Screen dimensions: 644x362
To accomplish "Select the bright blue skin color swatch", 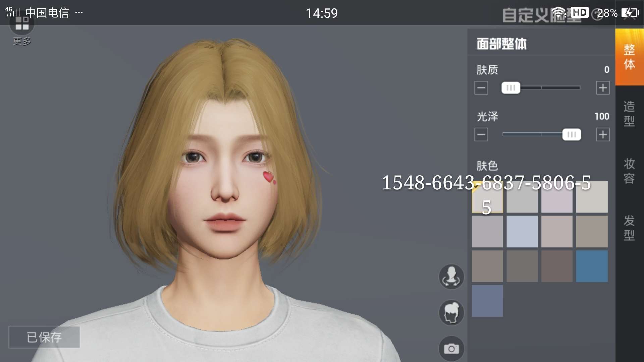I will [592, 266].
